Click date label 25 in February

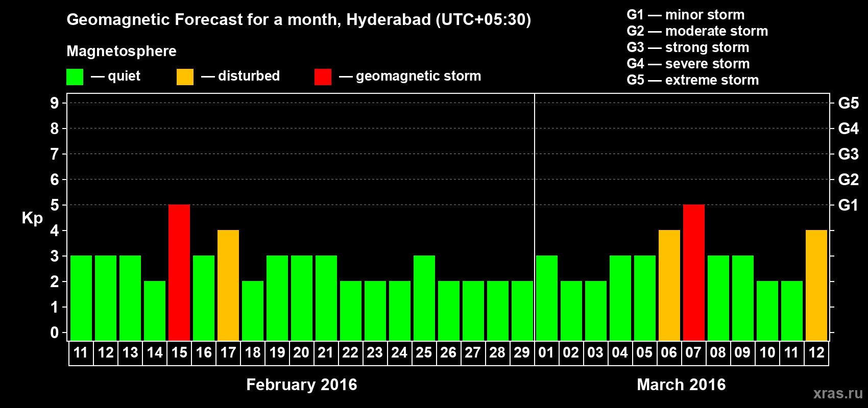click(424, 353)
